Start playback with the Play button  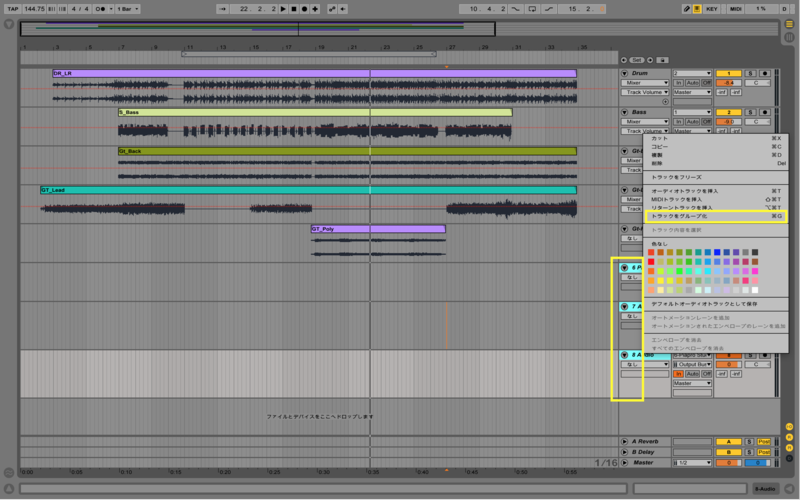coord(283,9)
